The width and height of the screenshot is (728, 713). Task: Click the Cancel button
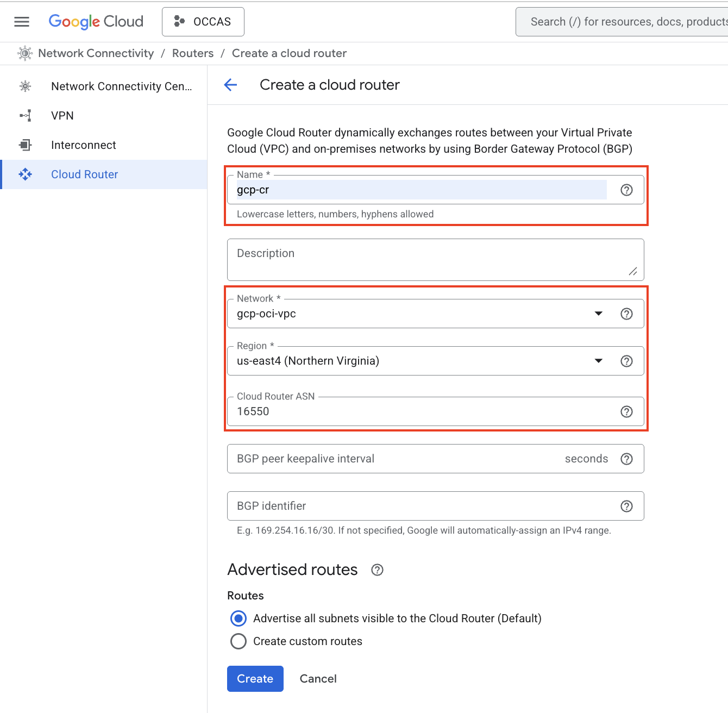click(x=318, y=679)
